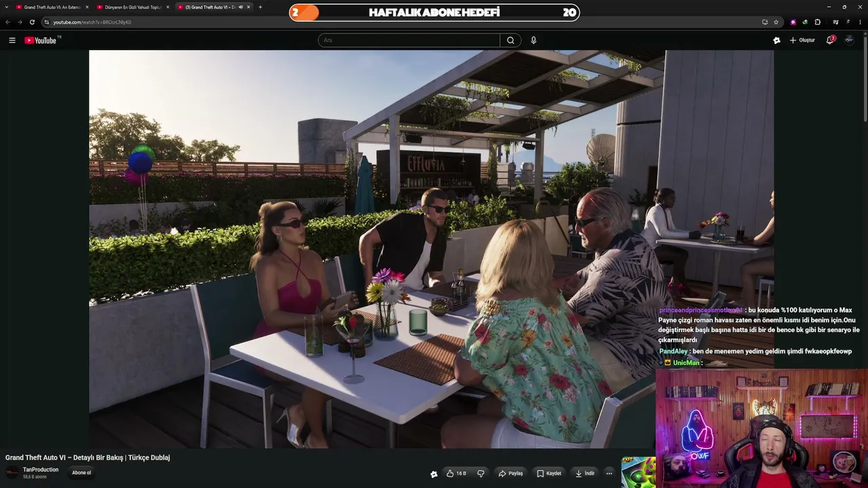The image size is (868, 488).
Task: Click the video player frame
Action: (431, 249)
